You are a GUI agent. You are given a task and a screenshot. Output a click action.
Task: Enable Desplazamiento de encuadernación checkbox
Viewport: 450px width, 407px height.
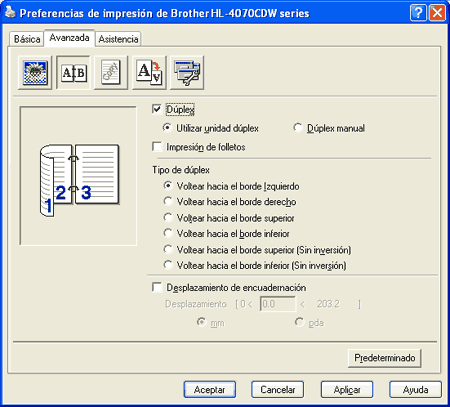coord(156,287)
